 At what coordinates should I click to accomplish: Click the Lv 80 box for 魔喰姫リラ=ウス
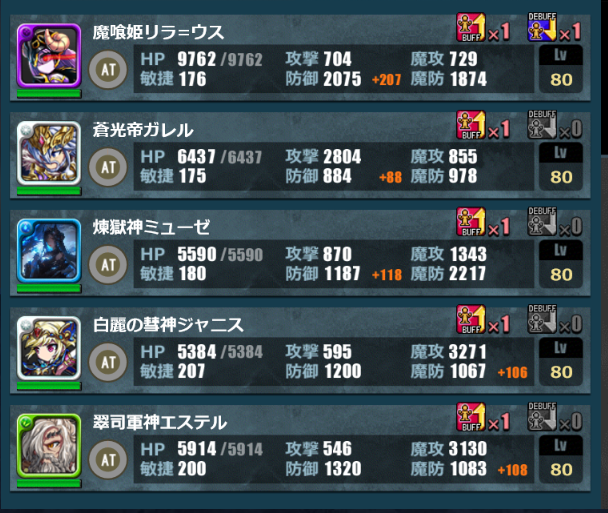[561, 69]
